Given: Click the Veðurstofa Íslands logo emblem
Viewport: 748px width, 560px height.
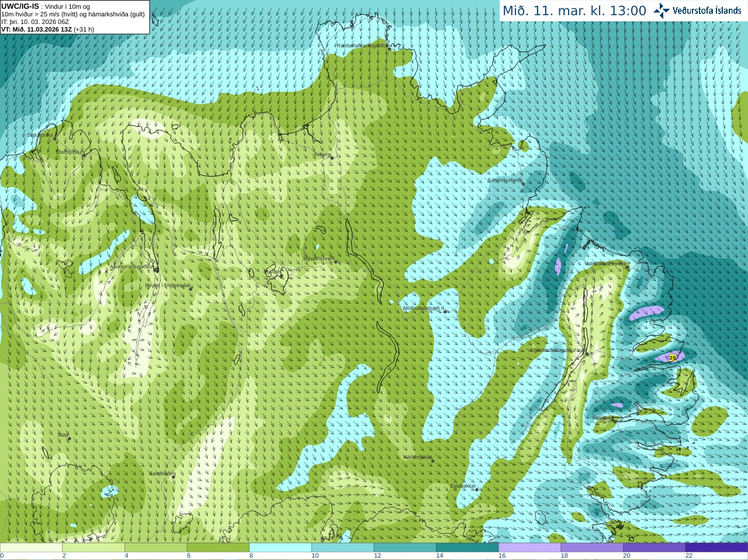Looking at the screenshot, I should (x=662, y=11).
